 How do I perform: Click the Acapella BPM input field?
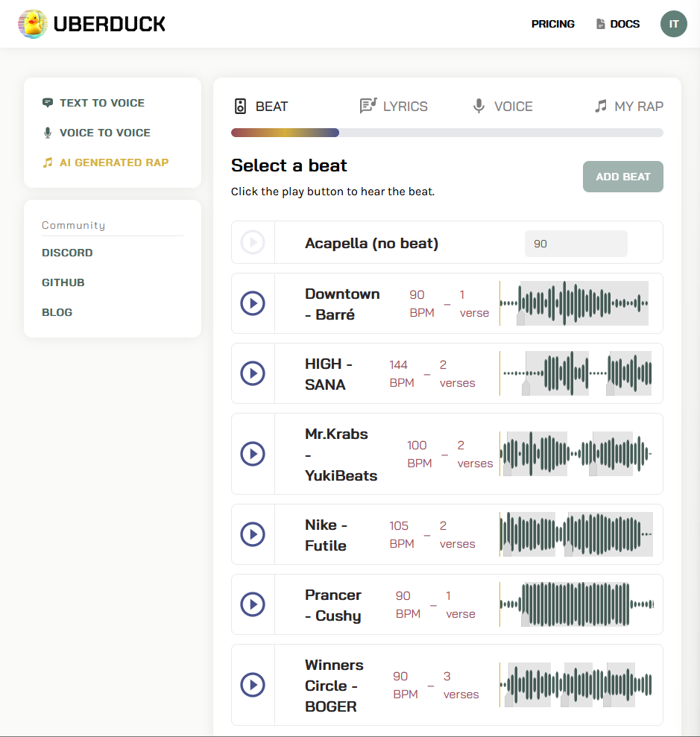pyautogui.click(x=576, y=244)
